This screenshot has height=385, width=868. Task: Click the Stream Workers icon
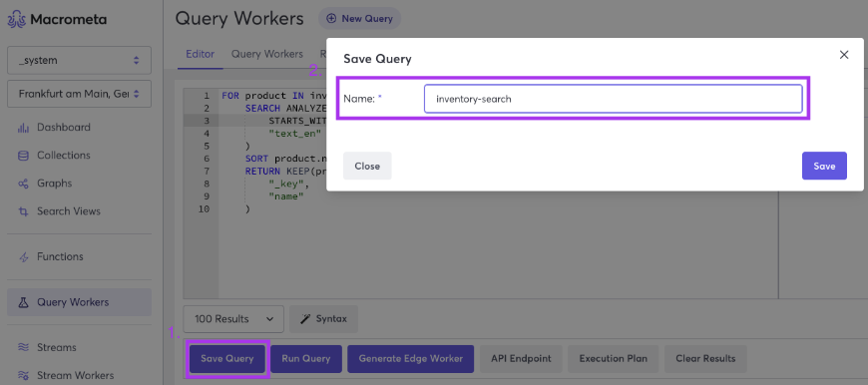click(23, 376)
